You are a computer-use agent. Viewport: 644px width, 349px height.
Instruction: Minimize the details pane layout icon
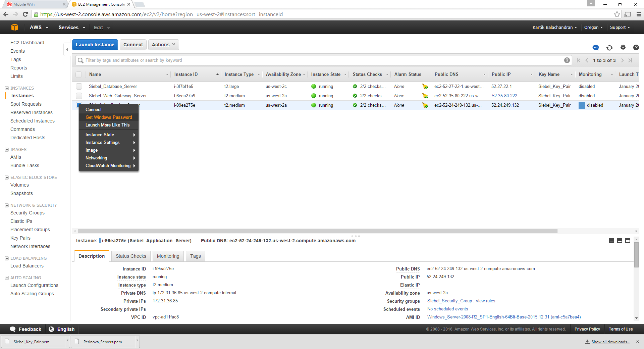611,241
